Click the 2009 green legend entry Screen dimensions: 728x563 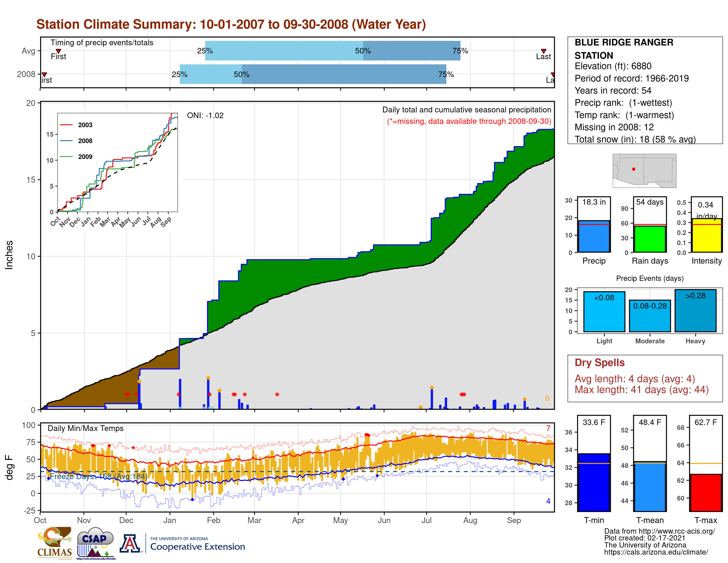point(76,157)
